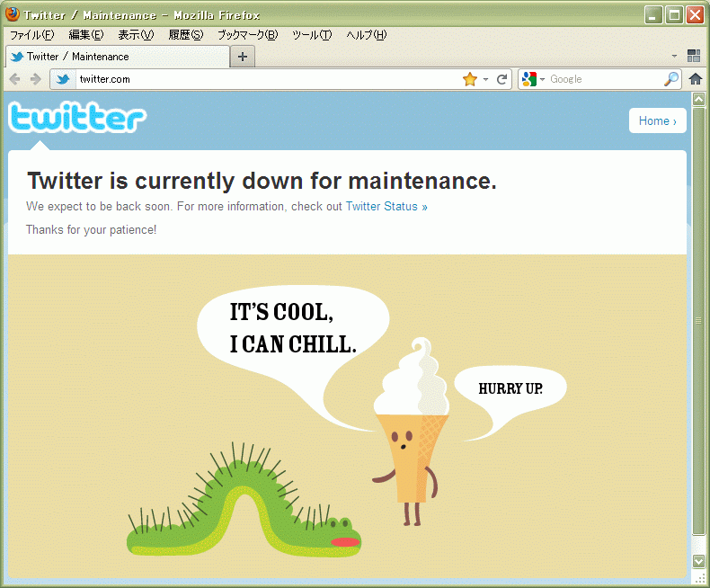The width and height of the screenshot is (710, 588).
Task: Click the "IT'S COOL, I CAN CHILL." speech bubble
Action: 293,328
